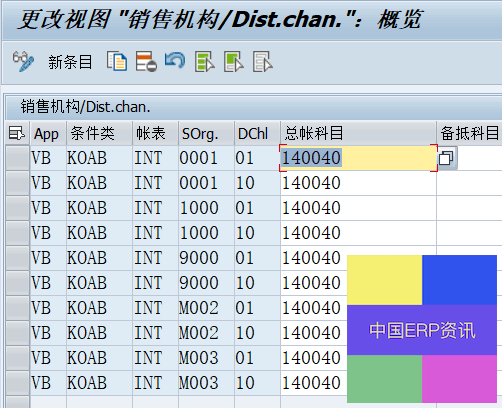This screenshot has width=502, height=408.
Task: Click G/L account cell for SOrg 9000 DChl 01
Action: pyautogui.click(x=314, y=258)
